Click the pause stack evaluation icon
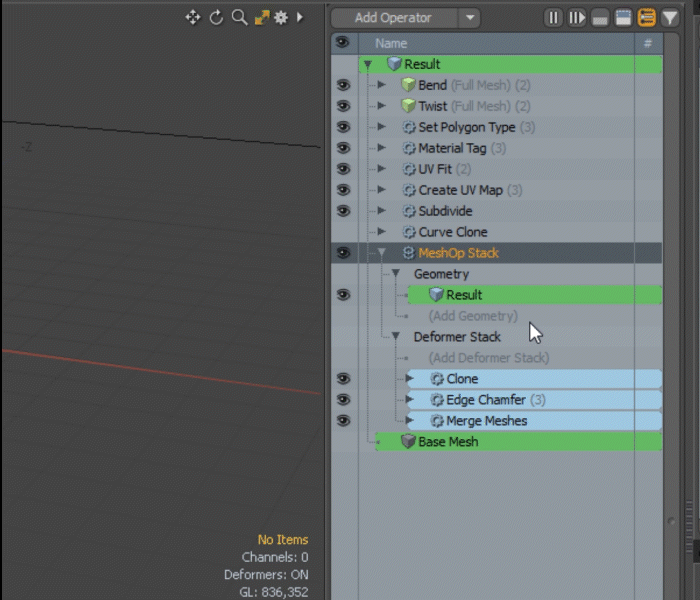700x600 pixels. point(554,18)
